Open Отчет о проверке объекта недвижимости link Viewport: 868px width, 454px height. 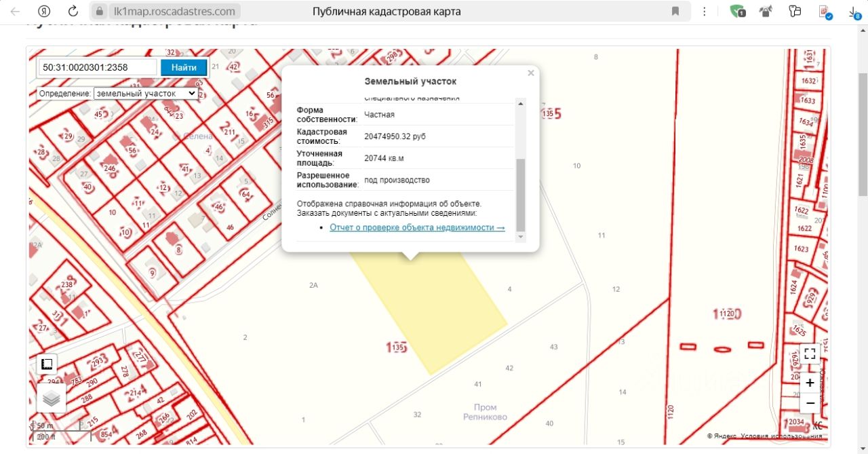pyautogui.click(x=417, y=227)
